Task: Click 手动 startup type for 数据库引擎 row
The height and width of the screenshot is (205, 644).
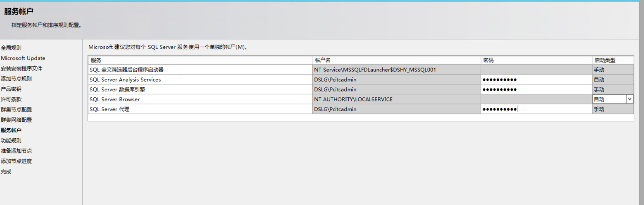Action: tap(613, 89)
